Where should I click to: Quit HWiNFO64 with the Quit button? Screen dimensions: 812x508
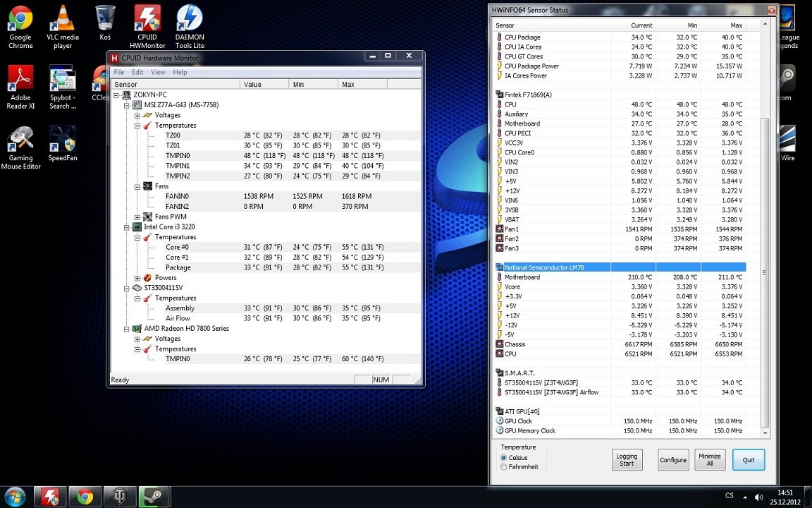coord(749,460)
